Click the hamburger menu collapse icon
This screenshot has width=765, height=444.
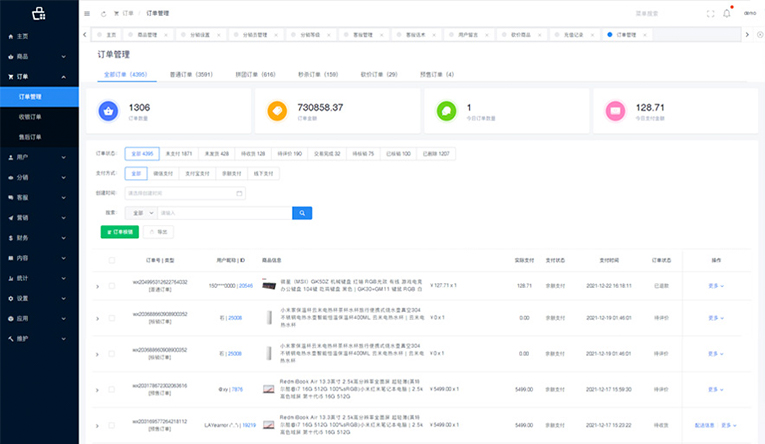tap(88, 14)
